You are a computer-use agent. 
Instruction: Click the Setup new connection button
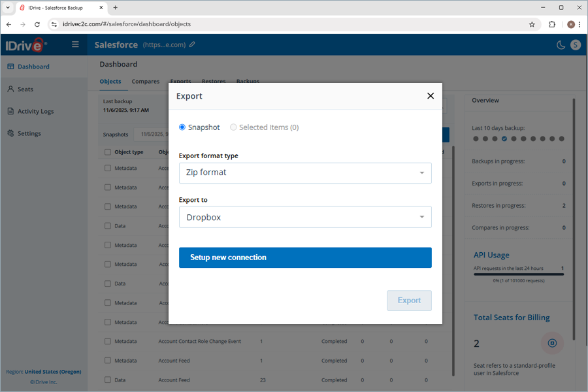point(305,257)
